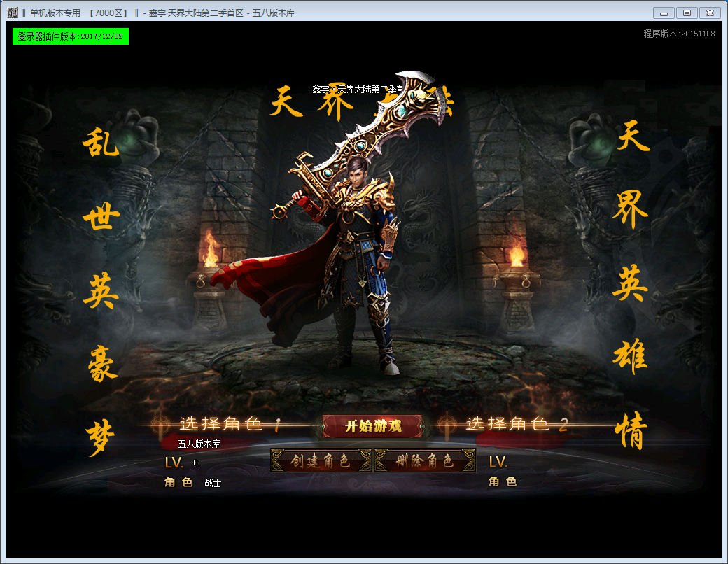Click the character name 五八版本库
The width and height of the screenshot is (728, 564).
[199, 444]
